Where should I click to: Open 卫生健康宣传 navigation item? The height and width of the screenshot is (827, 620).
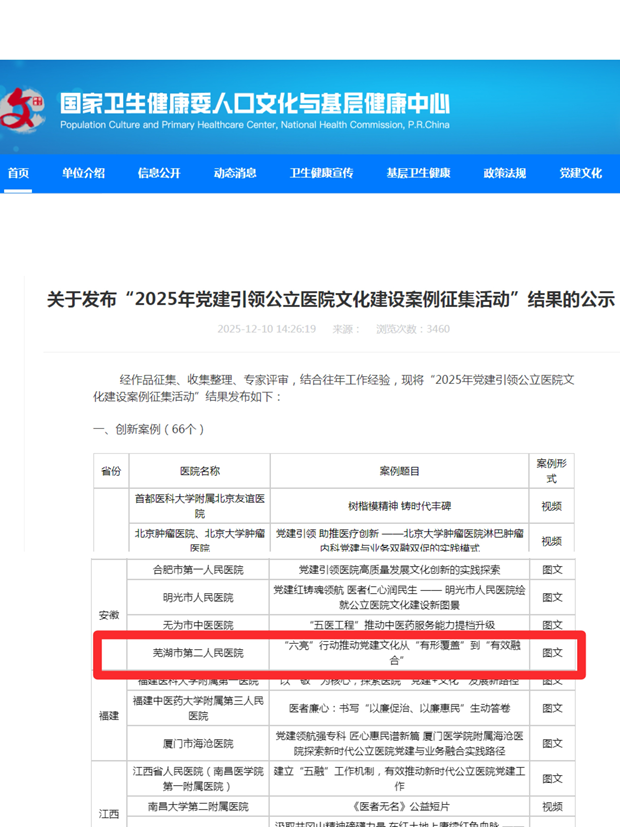pyautogui.click(x=322, y=173)
